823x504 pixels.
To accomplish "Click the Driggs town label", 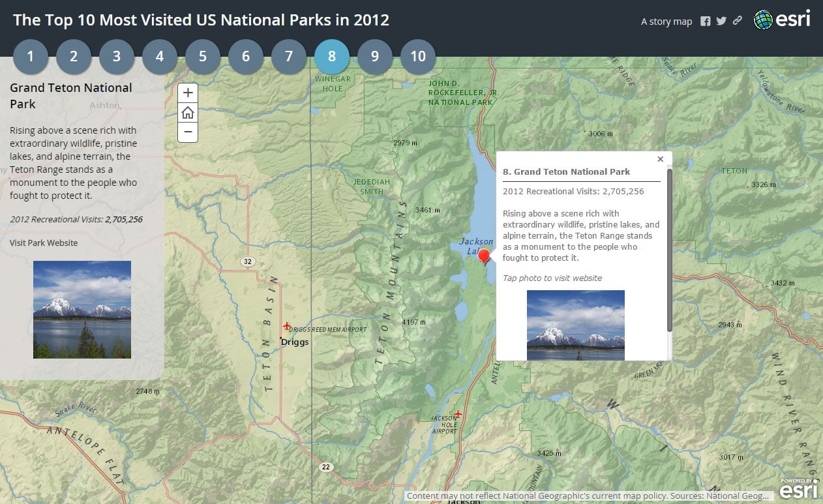I will coord(295,342).
